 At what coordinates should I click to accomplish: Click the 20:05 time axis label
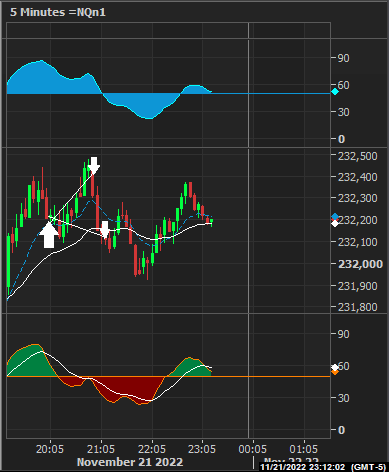pos(50,449)
